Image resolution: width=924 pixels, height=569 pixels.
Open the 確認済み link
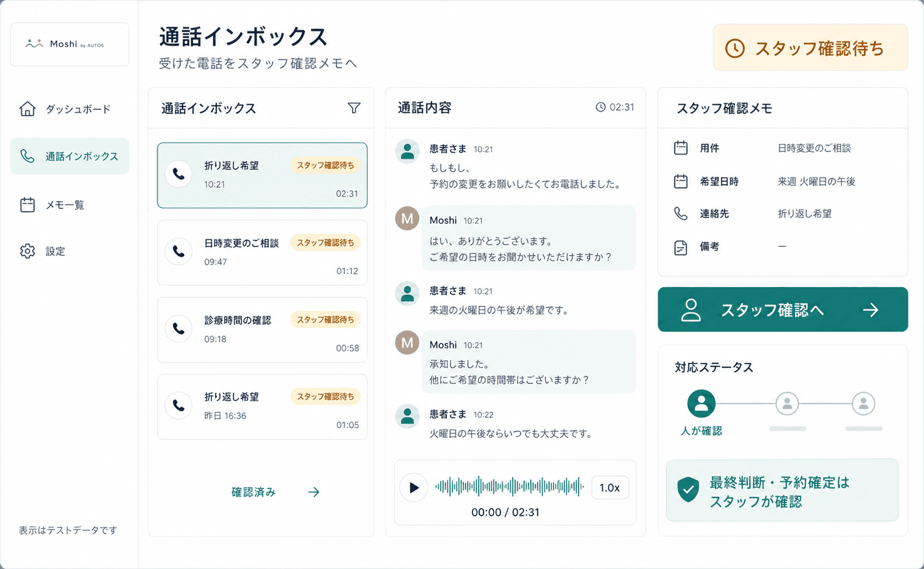click(253, 492)
